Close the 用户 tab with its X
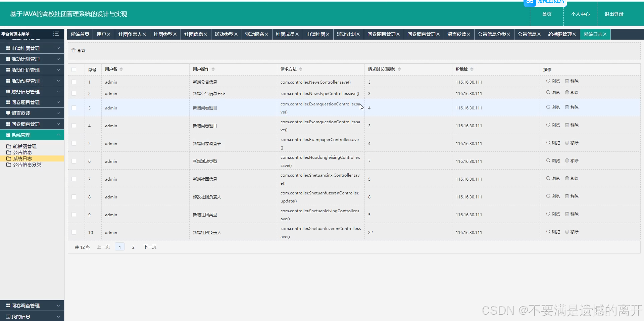Screen dimensions: 644x321 [108, 34]
